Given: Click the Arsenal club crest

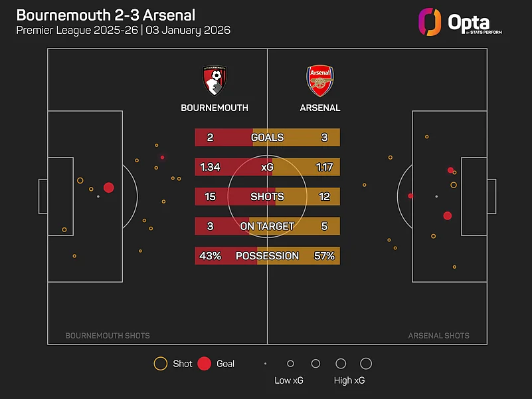Looking at the screenshot, I should [319, 80].
